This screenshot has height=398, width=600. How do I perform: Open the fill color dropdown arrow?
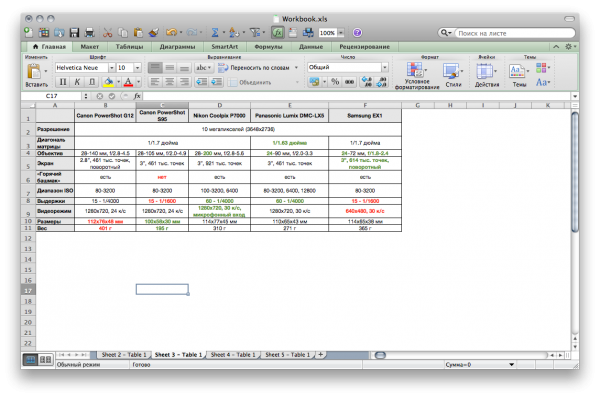(118, 82)
